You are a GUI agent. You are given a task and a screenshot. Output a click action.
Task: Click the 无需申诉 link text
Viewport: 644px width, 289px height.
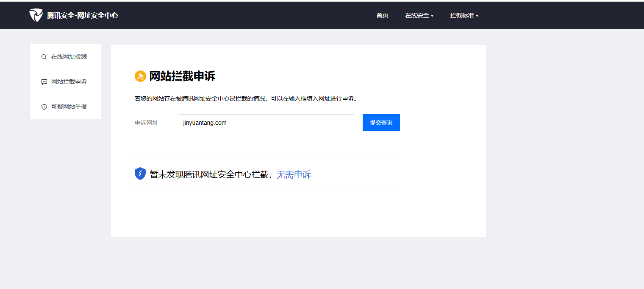coord(294,174)
